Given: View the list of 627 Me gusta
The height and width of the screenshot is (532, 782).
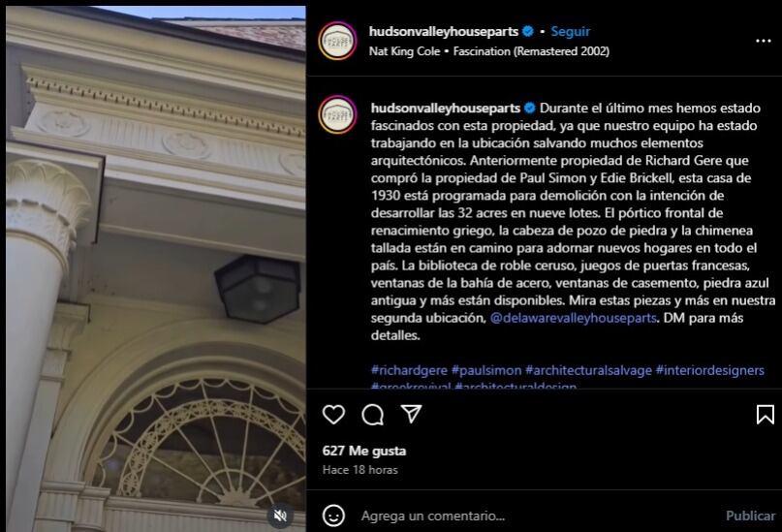Looking at the screenshot, I should coord(364,451).
